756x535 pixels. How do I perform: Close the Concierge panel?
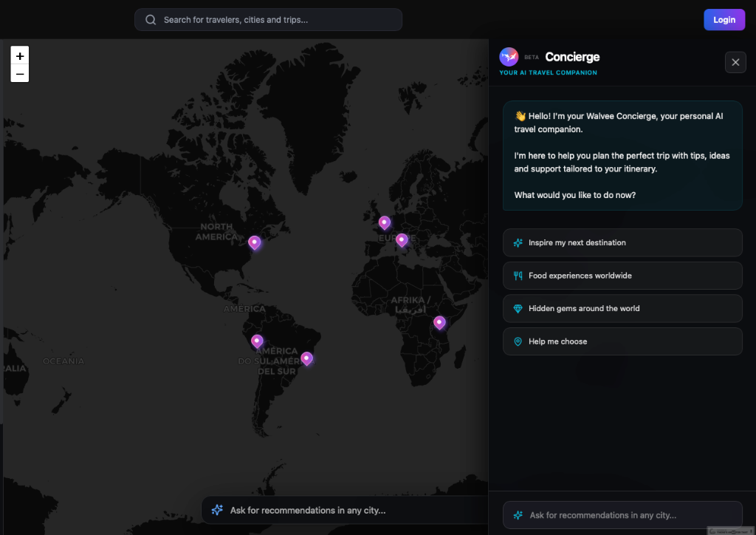(x=735, y=62)
